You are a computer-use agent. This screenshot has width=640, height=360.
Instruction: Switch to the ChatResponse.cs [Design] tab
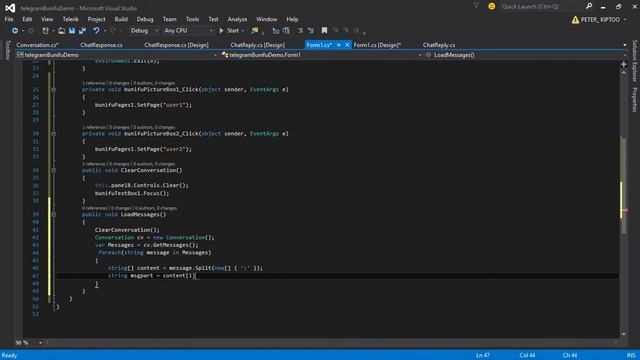coord(176,45)
